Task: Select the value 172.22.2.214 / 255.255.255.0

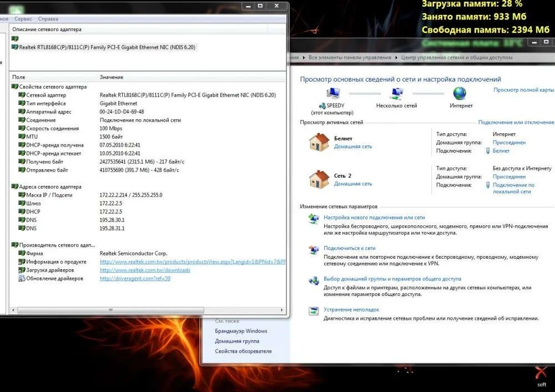Action: pyautogui.click(x=131, y=195)
